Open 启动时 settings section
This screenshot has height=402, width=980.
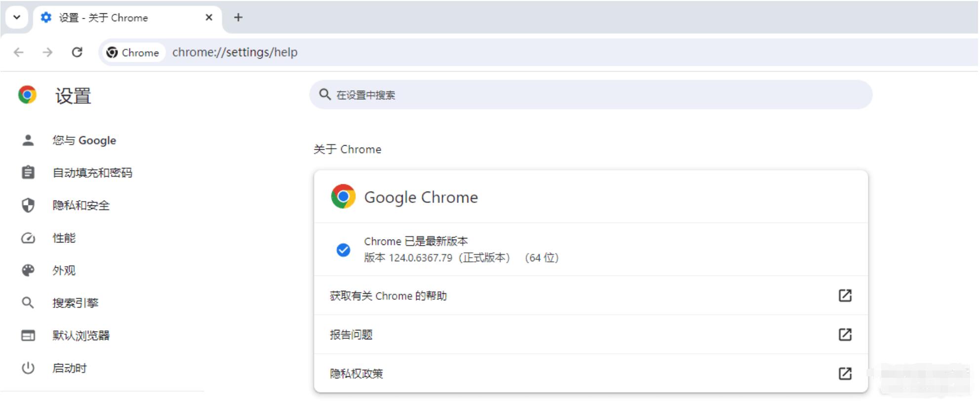[x=70, y=368]
